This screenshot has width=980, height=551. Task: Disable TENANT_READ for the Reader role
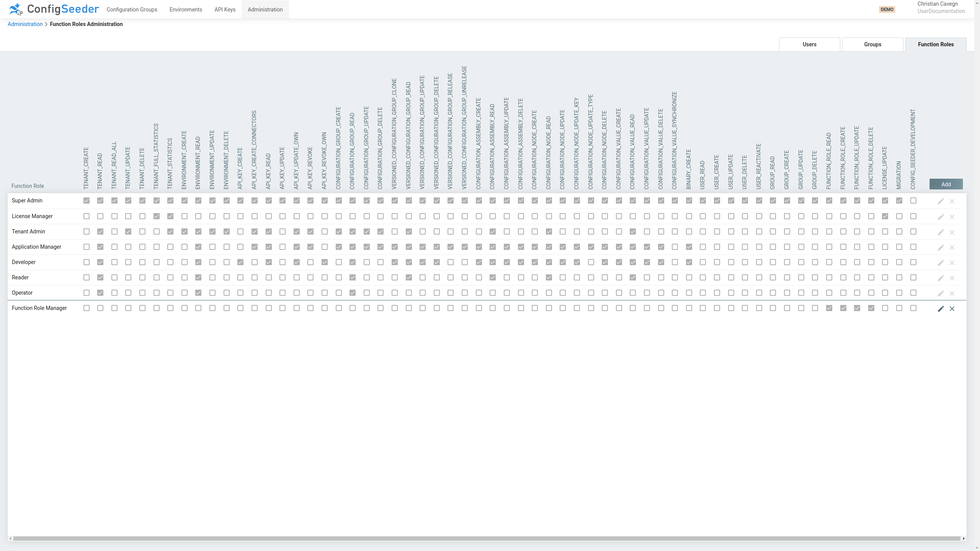pyautogui.click(x=100, y=277)
